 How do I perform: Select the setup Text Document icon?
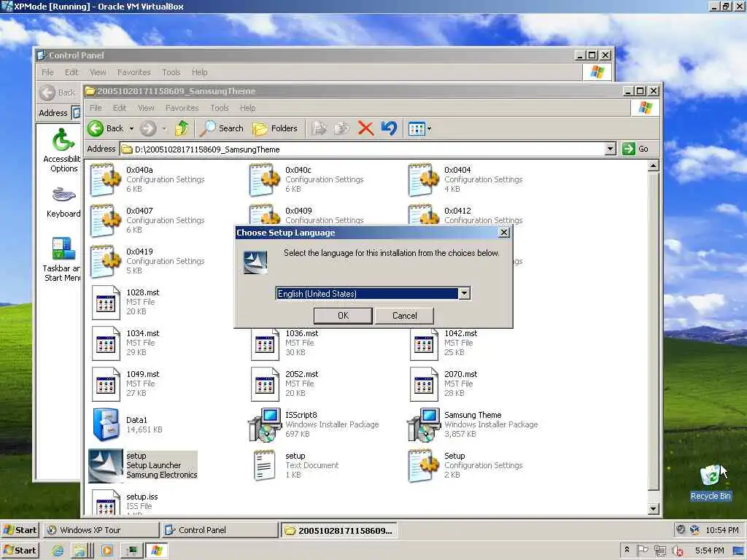tap(265, 466)
